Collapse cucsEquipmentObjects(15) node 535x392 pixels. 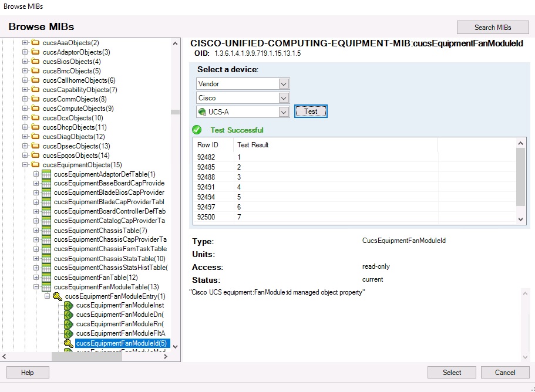25,165
